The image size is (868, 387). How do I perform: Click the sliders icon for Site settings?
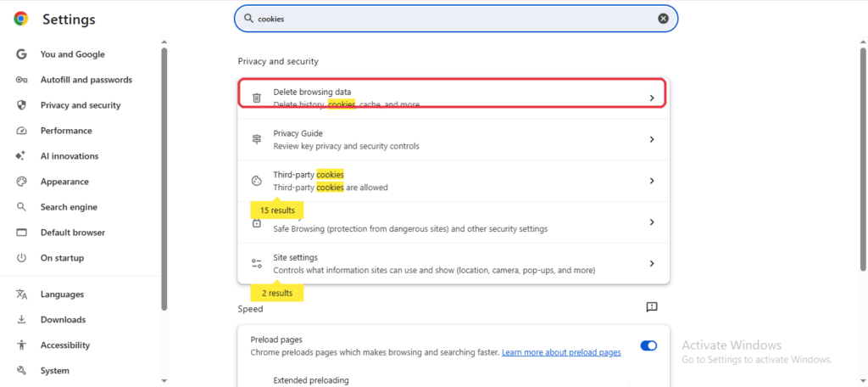257,263
